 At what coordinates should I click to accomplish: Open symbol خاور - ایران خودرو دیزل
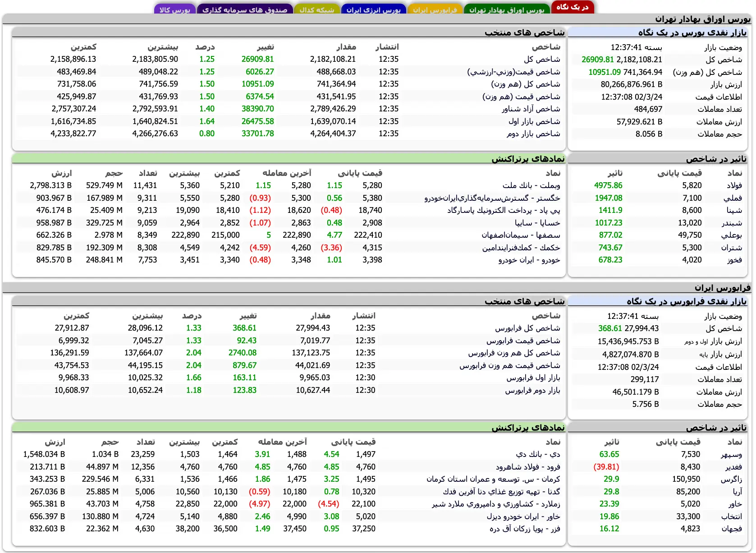523,516
